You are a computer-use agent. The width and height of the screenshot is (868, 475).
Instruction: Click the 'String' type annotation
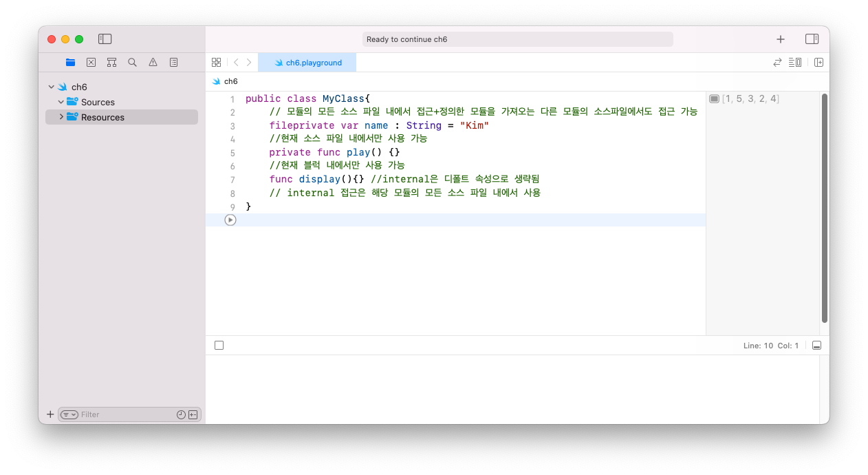point(424,126)
